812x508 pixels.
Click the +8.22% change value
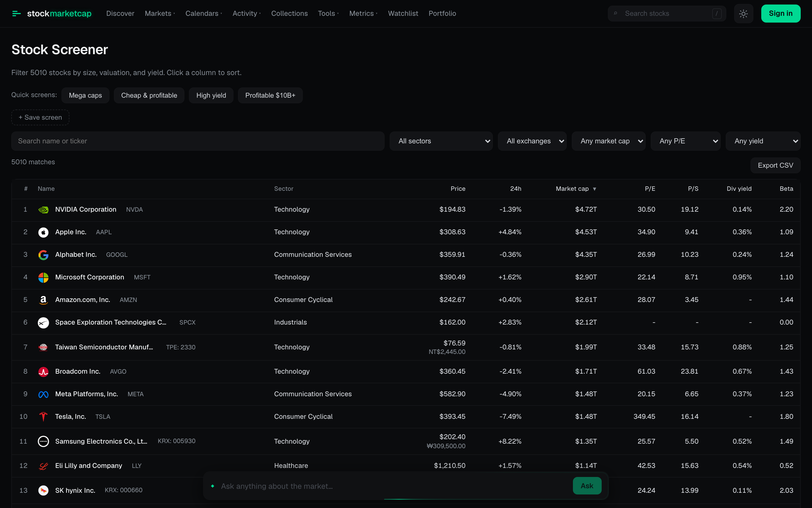510,441
